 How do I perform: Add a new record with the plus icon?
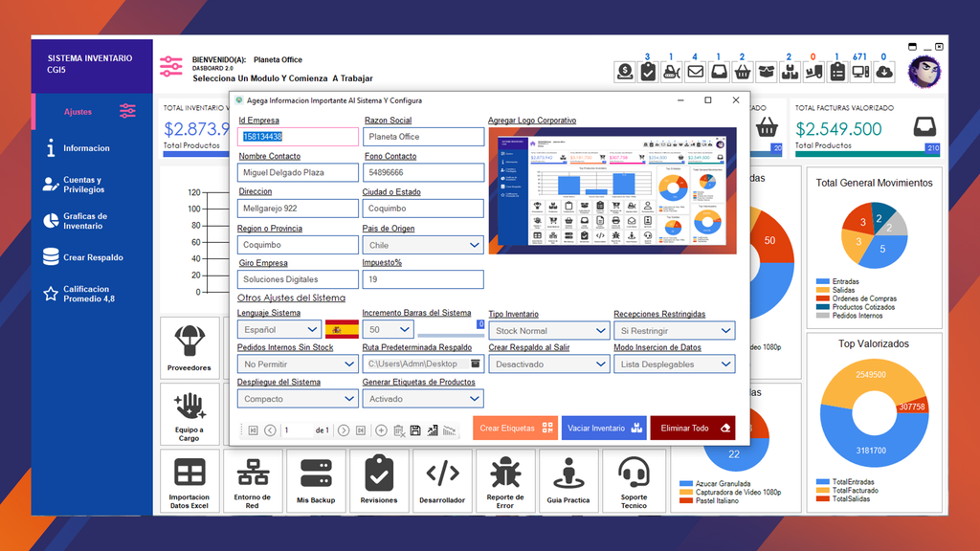(381, 430)
